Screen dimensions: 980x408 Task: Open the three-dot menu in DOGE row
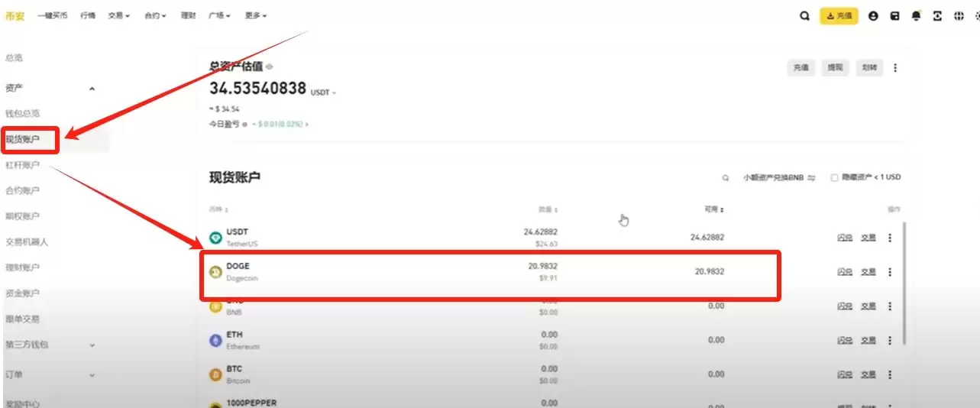(x=889, y=272)
